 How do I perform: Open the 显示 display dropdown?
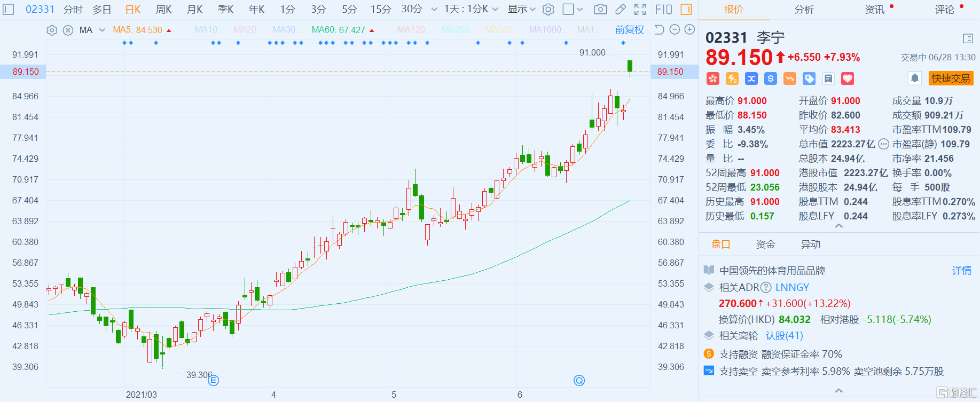521,9
